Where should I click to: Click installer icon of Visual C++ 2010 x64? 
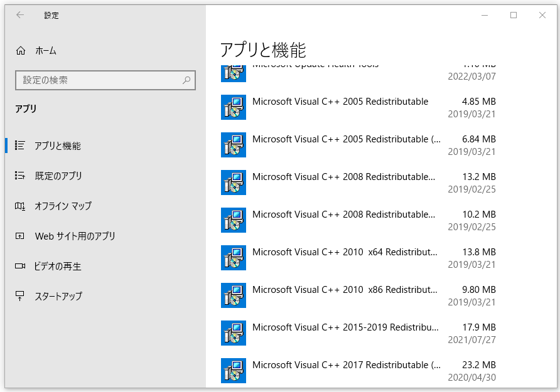(233, 258)
